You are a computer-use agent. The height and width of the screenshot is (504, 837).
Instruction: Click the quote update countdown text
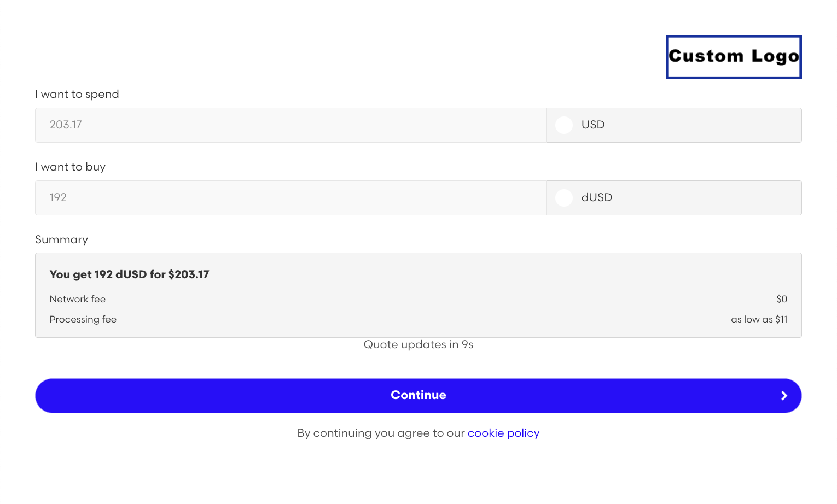pos(419,344)
